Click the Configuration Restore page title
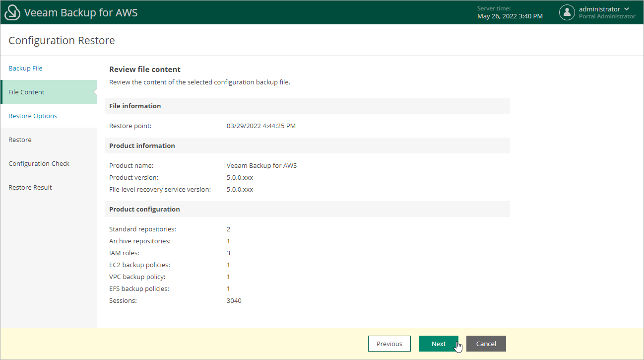The width and height of the screenshot is (644, 360). point(62,40)
